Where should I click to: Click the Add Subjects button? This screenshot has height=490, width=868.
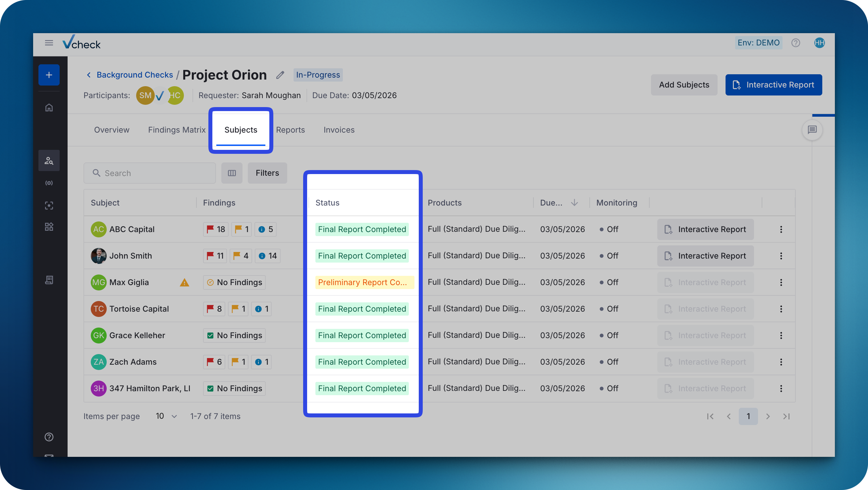tap(684, 85)
